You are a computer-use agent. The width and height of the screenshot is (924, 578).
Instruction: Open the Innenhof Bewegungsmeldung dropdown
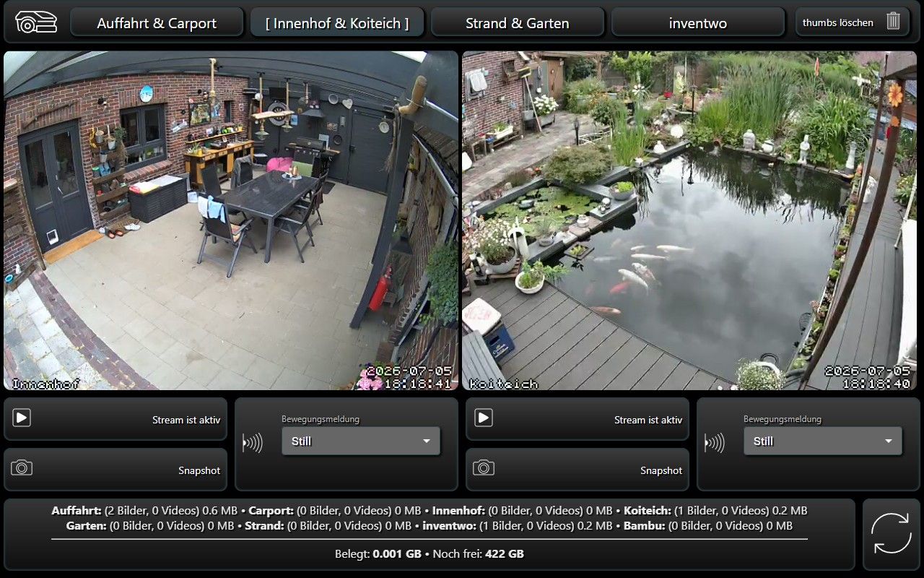[x=361, y=441]
